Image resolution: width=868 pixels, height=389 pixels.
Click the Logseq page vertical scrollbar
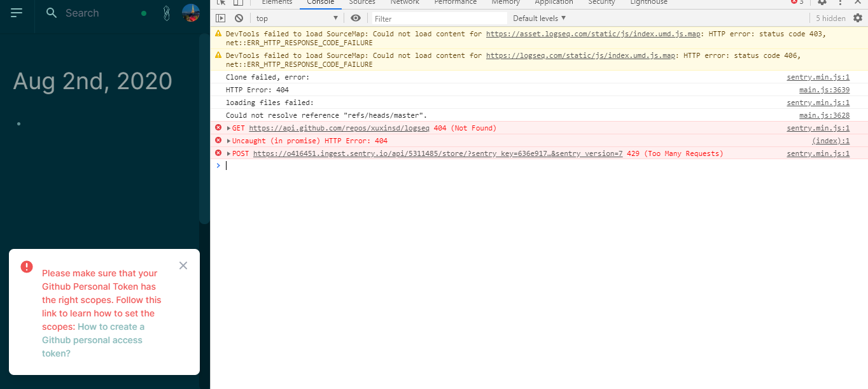coord(204,127)
